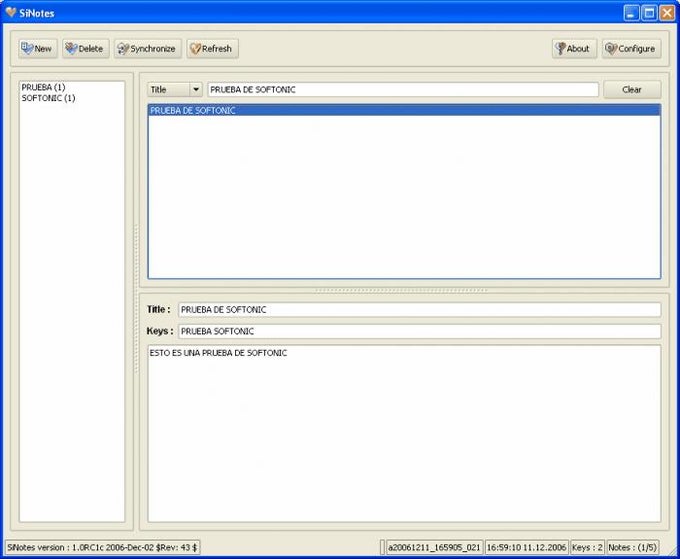
Task: Create a note with the New button
Action: [x=38, y=49]
